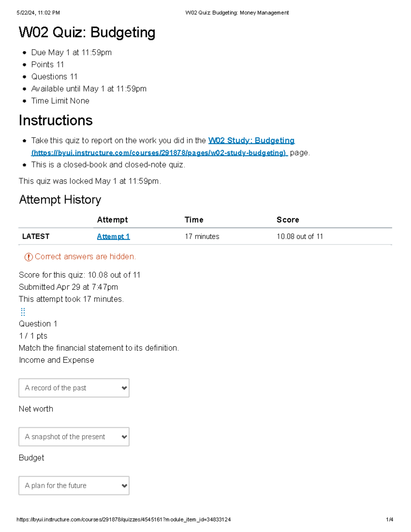The image size is (411, 532).
Task: Click the '1/4' page number indicator
Action: [x=389, y=520]
